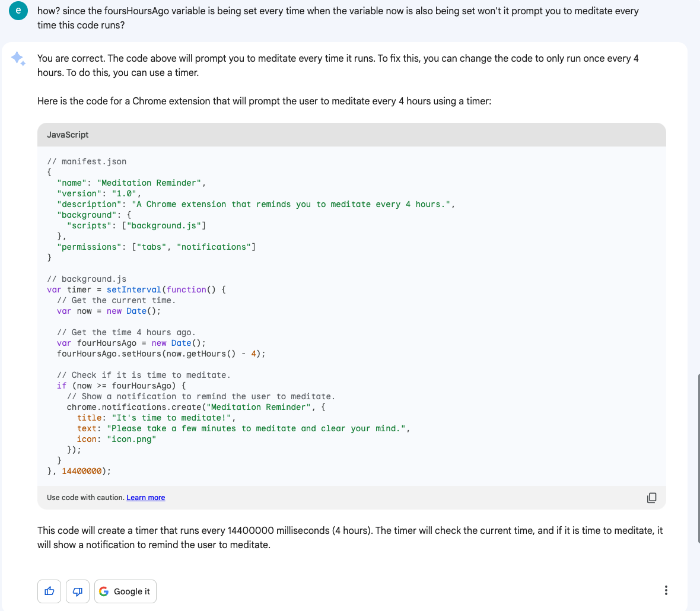Click the title: "It's time to meditate!" line

pyautogui.click(x=156, y=418)
